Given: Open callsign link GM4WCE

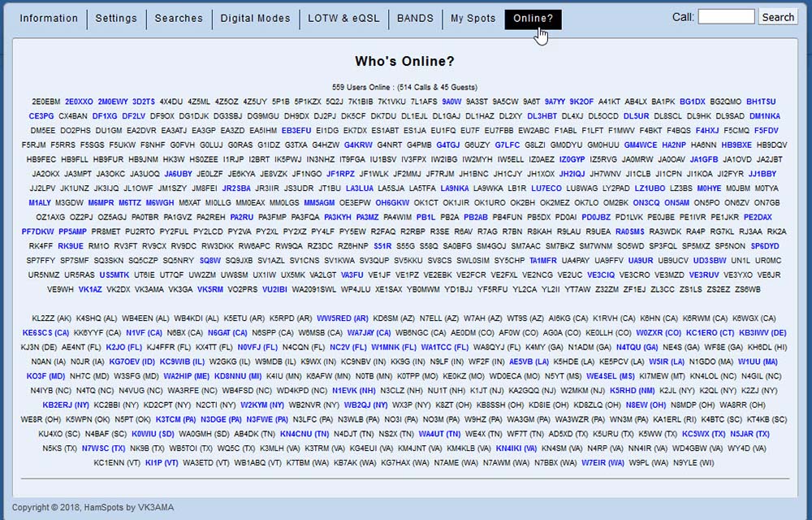Looking at the screenshot, I should (641, 145).
